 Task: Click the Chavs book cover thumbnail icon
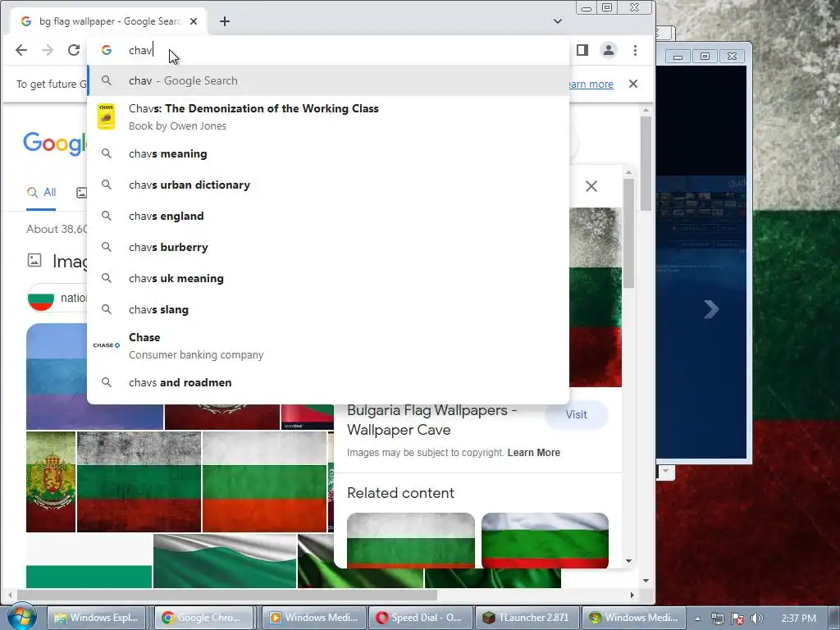point(106,116)
